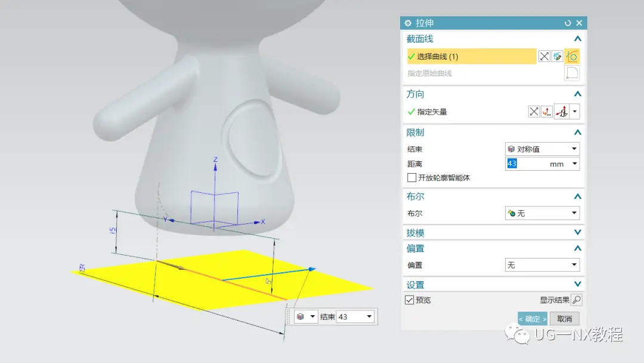The width and height of the screenshot is (644, 363).
Task: Click the 15 dimension value in the viewport
Action: click(x=113, y=230)
